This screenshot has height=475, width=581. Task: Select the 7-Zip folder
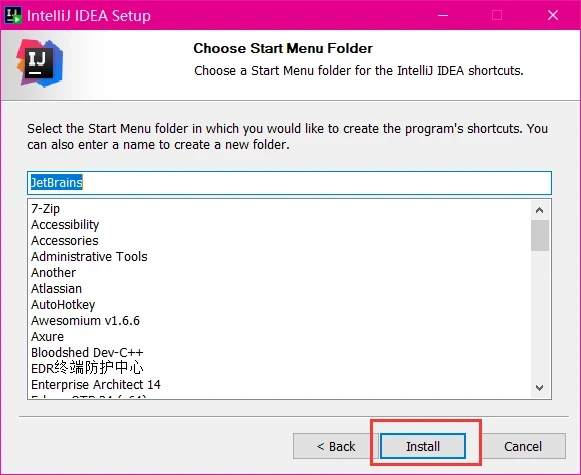(x=46, y=209)
